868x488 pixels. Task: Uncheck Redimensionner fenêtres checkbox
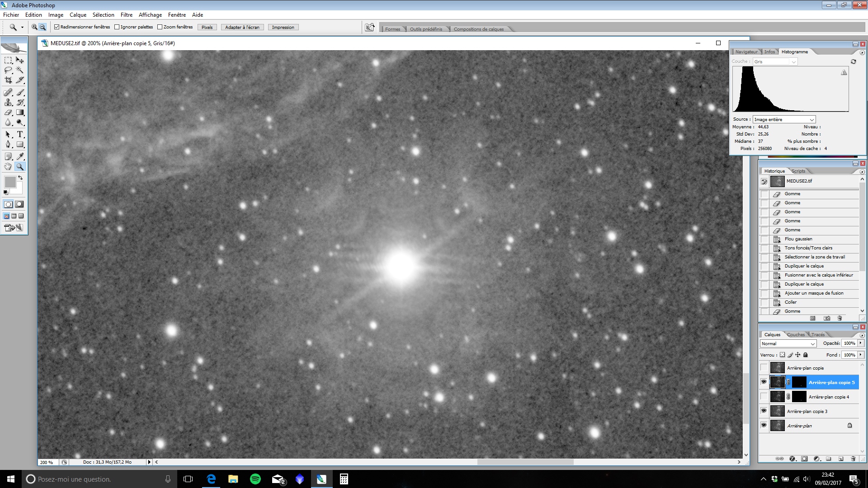click(57, 27)
